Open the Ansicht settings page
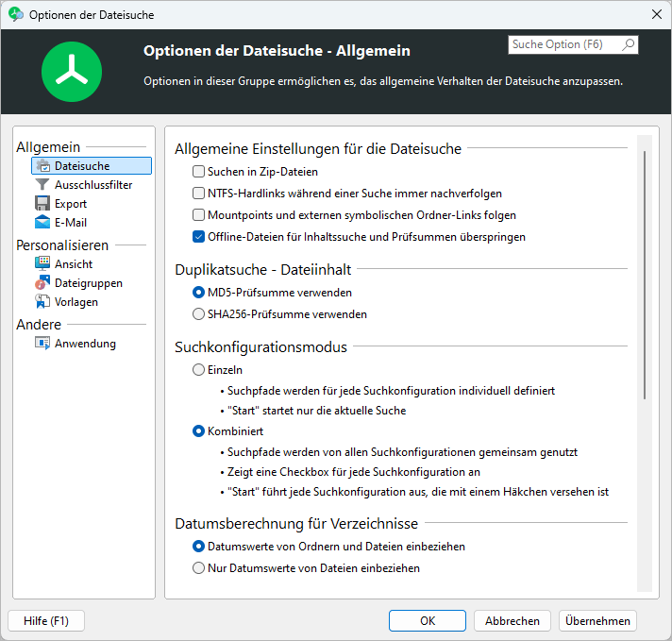This screenshot has width=672, height=641. (x=74, y=264)
